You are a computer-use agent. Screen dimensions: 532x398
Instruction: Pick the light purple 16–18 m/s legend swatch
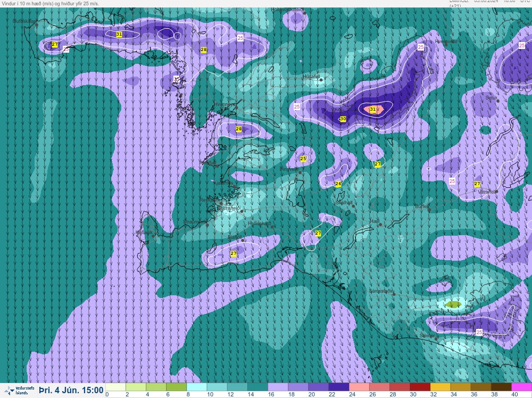click(x=278, y=387)
